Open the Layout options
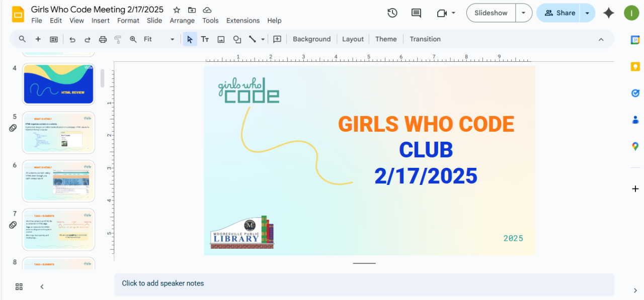644x300 pixels. pos(353,39)
